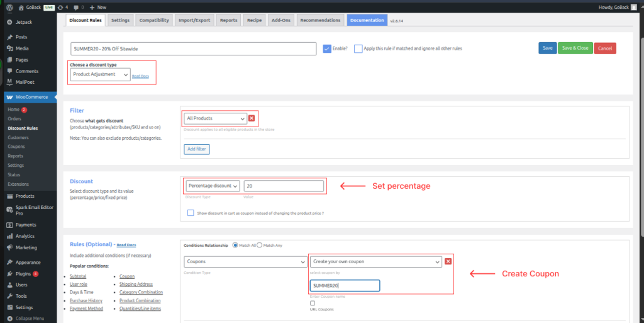Open the comments bubble icon in admin bar
Screen dimensions: 644x323
click(76, 8)
